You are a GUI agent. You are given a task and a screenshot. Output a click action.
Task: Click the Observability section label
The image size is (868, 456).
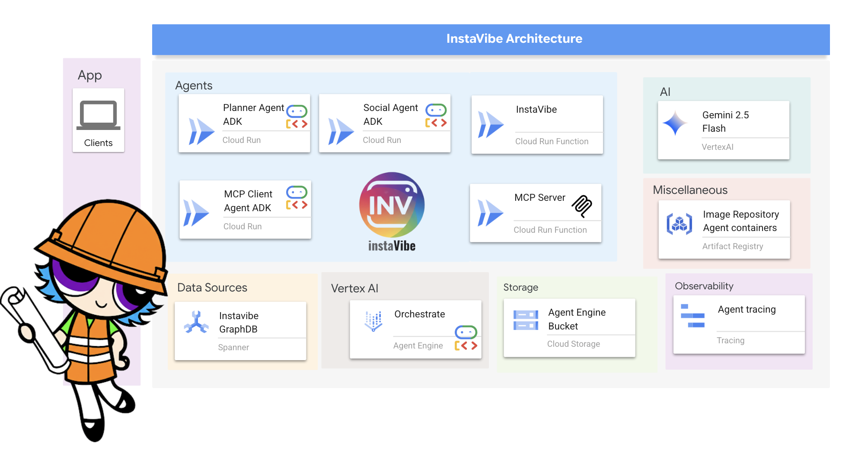[704, 286]
